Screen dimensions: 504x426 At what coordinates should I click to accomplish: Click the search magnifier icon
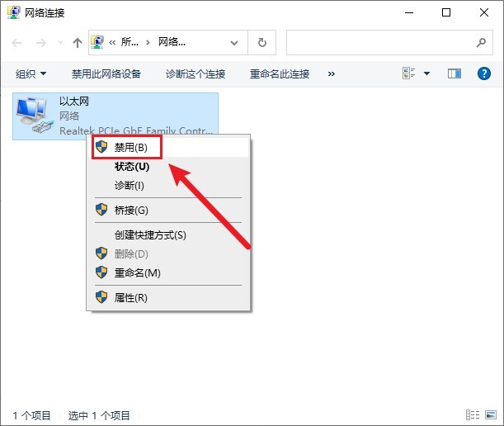pyautogui.click(x=481, y=43)
